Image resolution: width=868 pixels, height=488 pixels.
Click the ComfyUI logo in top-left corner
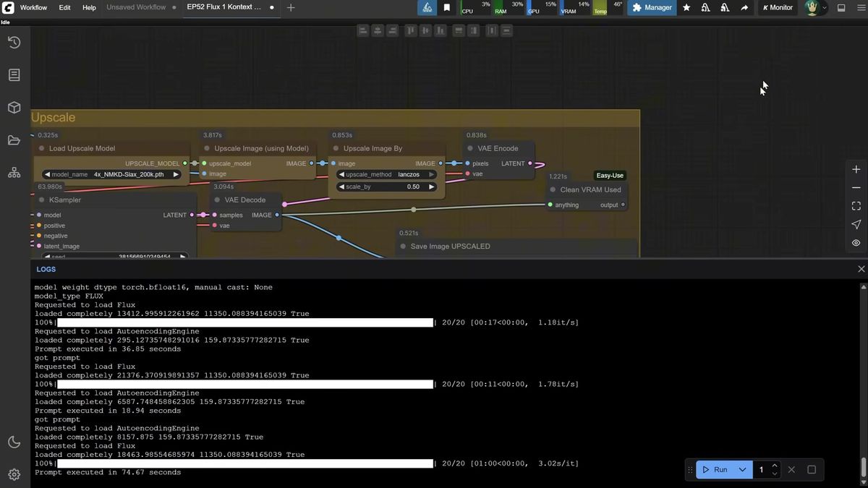8,7
